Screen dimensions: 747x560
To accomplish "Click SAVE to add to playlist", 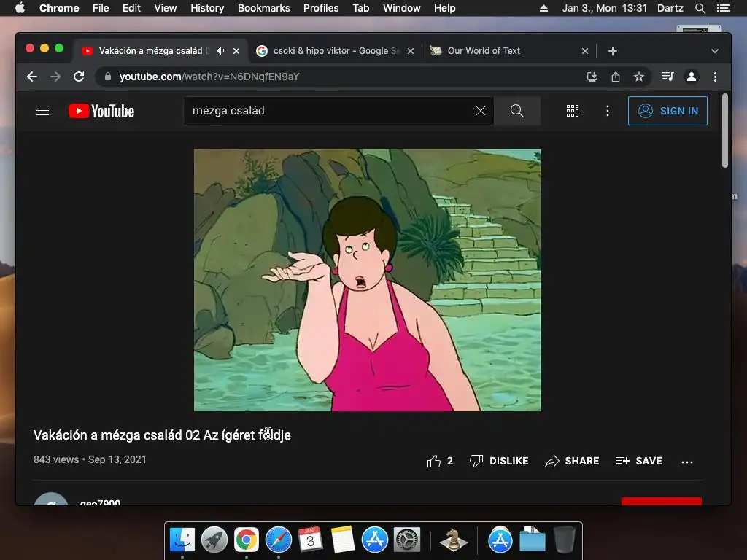I will tap(639, 461).
